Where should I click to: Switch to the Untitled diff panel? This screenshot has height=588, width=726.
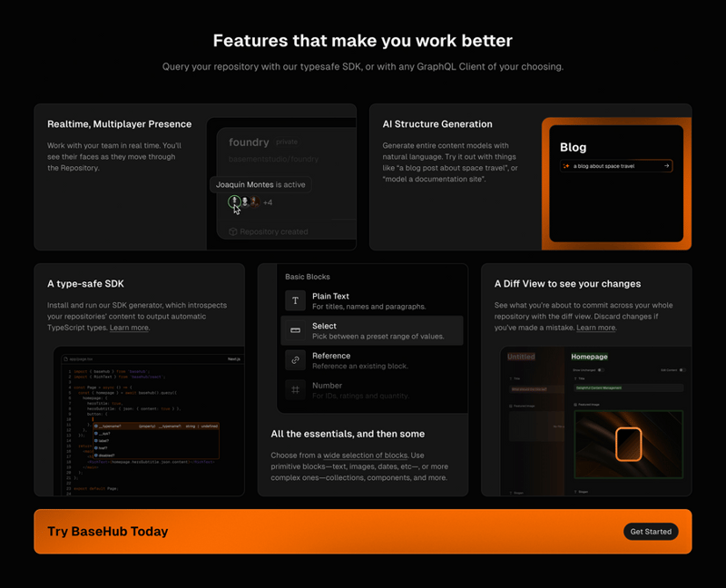pyautogui.click(x=521, y=356)
